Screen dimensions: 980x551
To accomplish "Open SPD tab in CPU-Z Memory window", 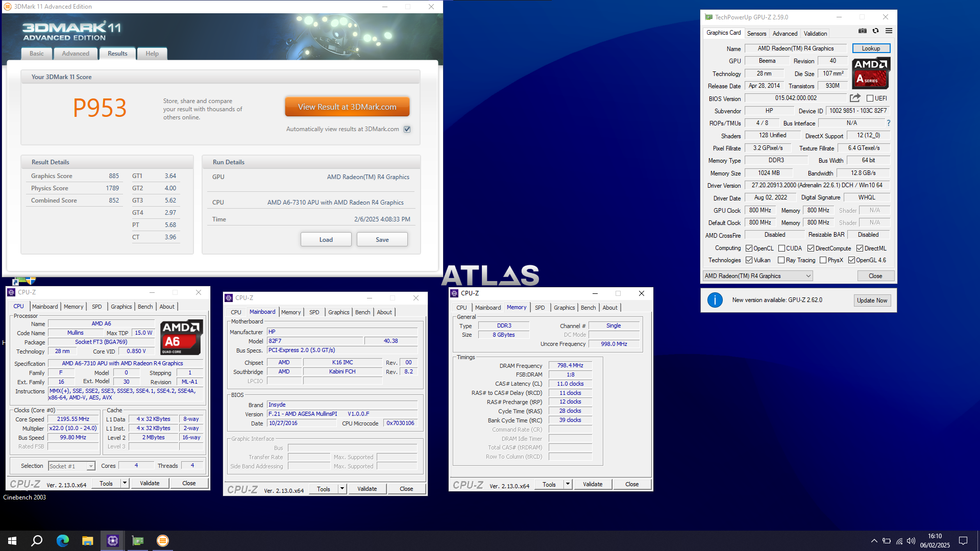I will (x=540, y=308).
